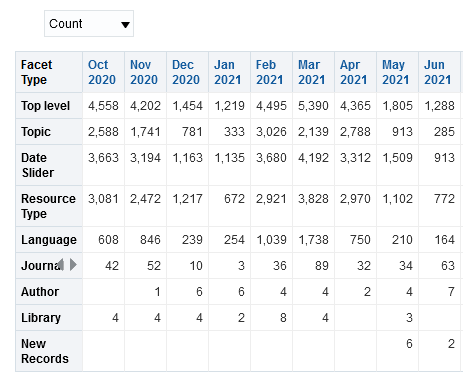Click the Language value 164

[444, 240]
